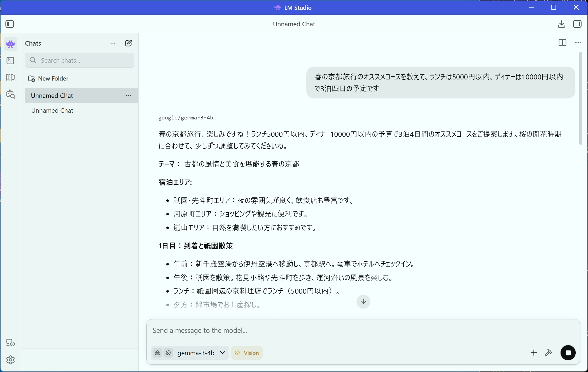Click the download icon near top right
Image resolution: width=588 pixels, height=372 pixels.
(561, 24)
